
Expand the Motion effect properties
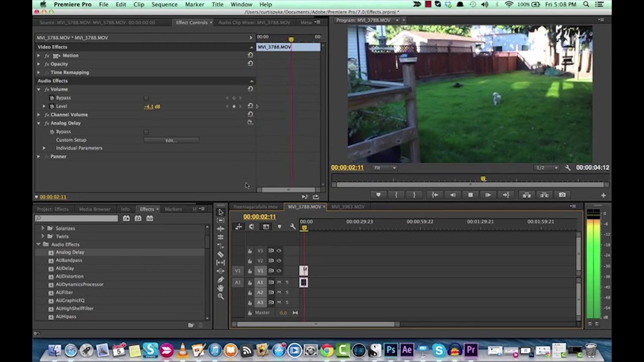pyautogui.click(x=39, y=55)
